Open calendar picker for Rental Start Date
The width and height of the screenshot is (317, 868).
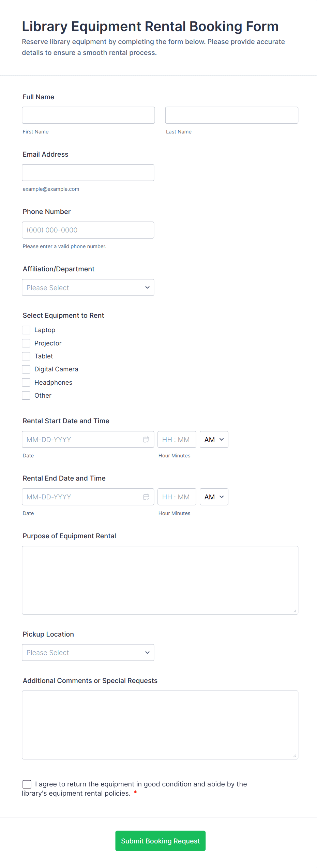[146, 439]
